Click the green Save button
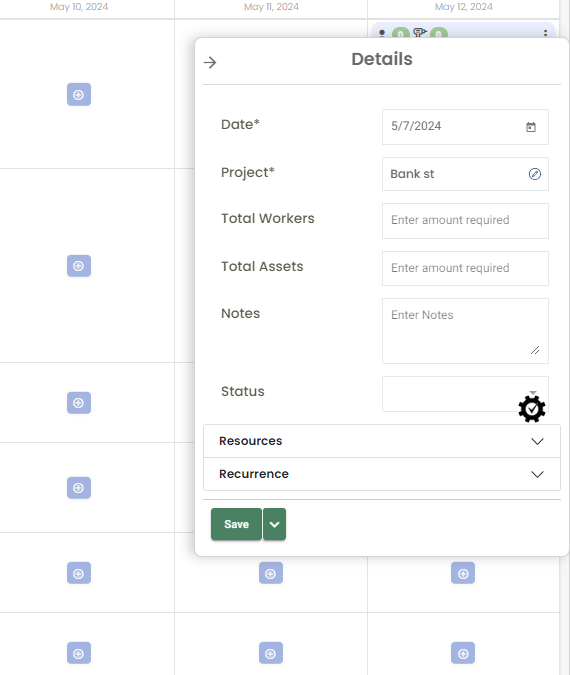The height and width of the screenshot is (675, 570). (236, 524)
